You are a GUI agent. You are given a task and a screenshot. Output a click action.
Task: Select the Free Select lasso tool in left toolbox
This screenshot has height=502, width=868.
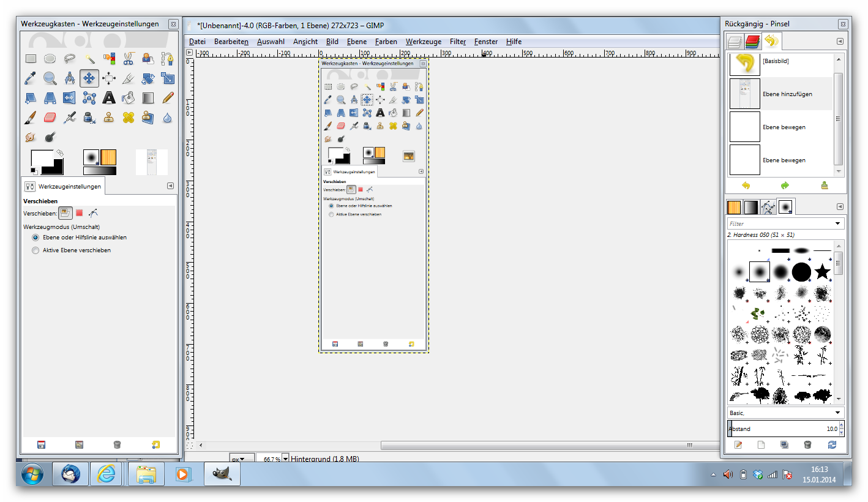[x=70, y=59]
